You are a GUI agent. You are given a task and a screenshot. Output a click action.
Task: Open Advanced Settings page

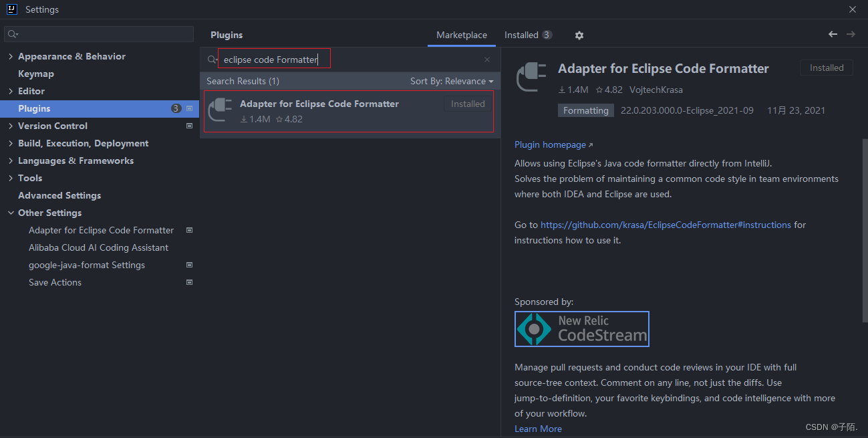tap(59, 195)
